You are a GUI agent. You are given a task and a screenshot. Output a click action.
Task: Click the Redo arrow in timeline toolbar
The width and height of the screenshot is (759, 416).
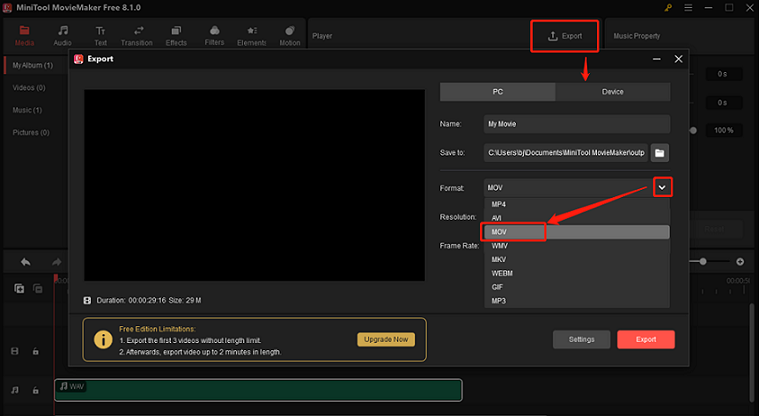tap(57, 262)
